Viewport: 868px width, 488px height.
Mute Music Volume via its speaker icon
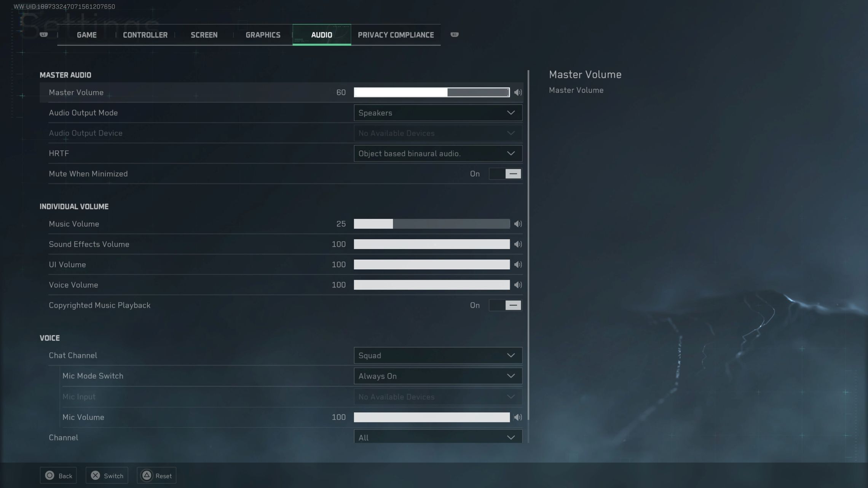(x=518, y=224)
